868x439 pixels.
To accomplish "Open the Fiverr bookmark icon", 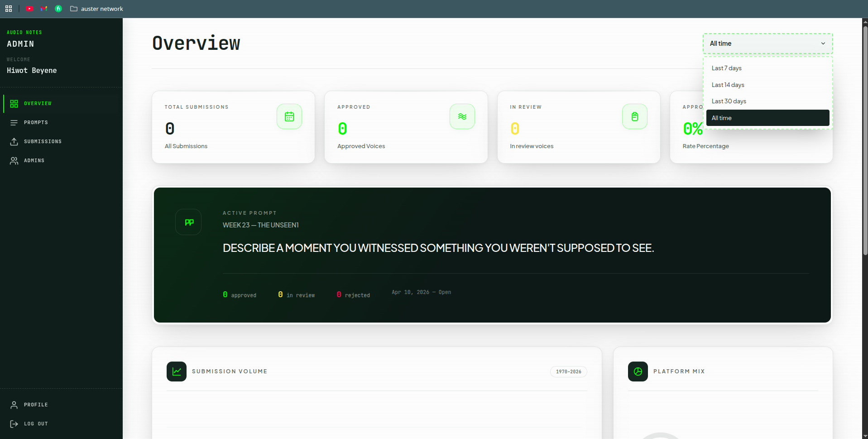I will (x=58, y=9).
